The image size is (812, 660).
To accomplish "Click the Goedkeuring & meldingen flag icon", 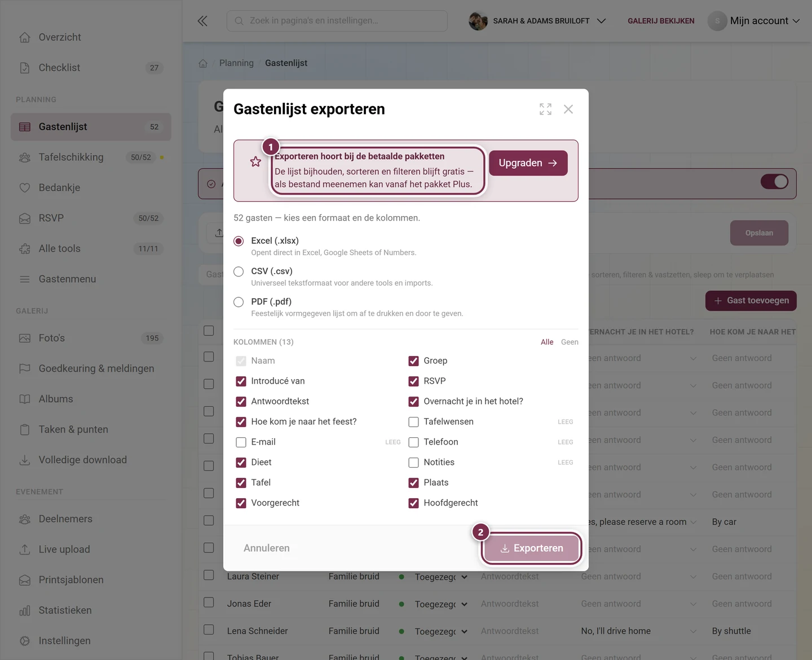I will 25,369.
